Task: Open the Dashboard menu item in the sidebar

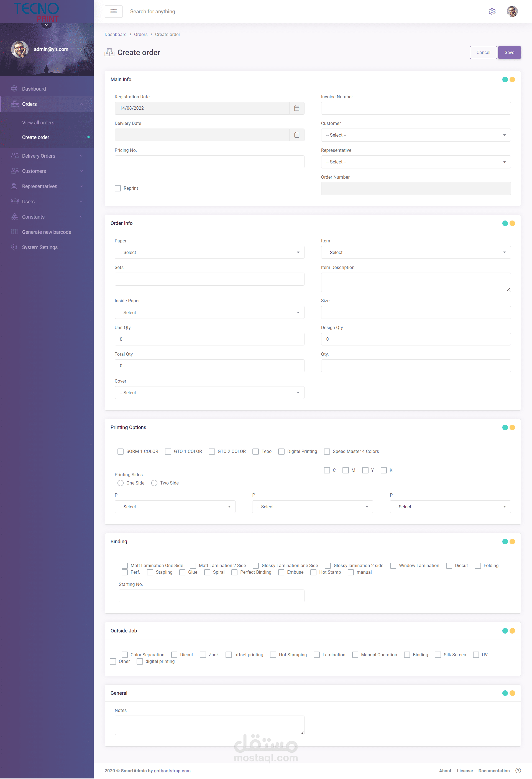Action: (x=34, y=89)
